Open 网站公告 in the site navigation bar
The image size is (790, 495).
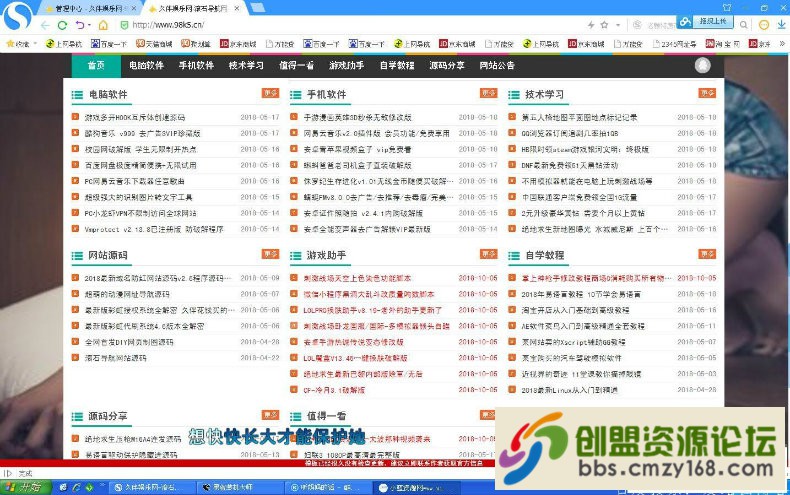click(x=497, y=66)
